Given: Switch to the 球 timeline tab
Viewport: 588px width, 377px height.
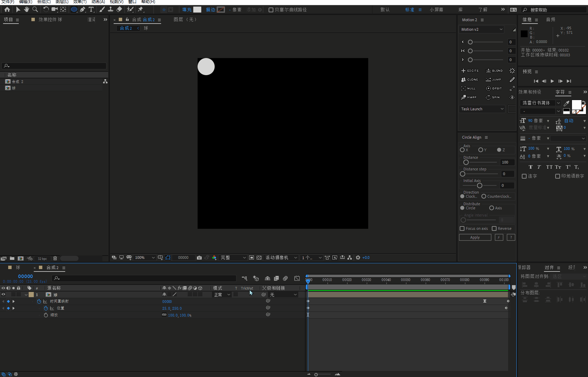Looking at the screenshot, I should [x=18, y=267].
